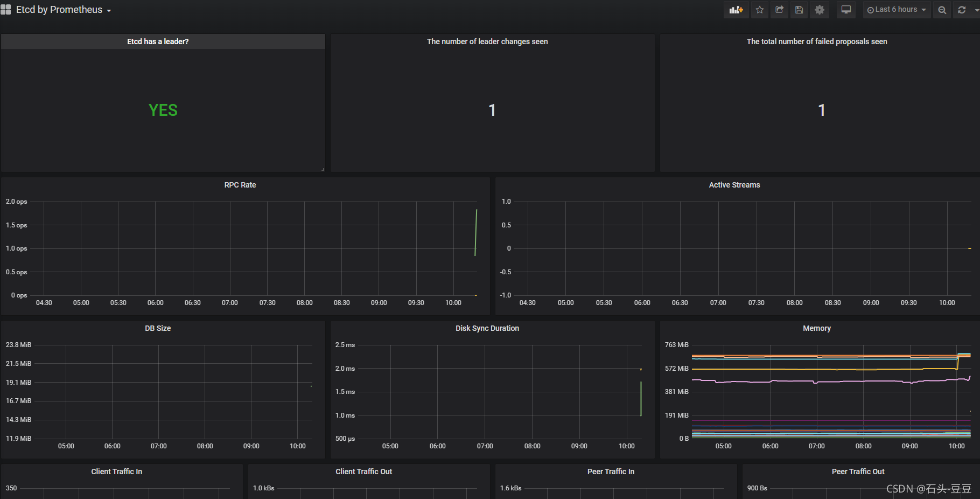Open the Peer Traffic Out panel title
The width and height of the screenshot is (980, 499).
pos(858,472)
